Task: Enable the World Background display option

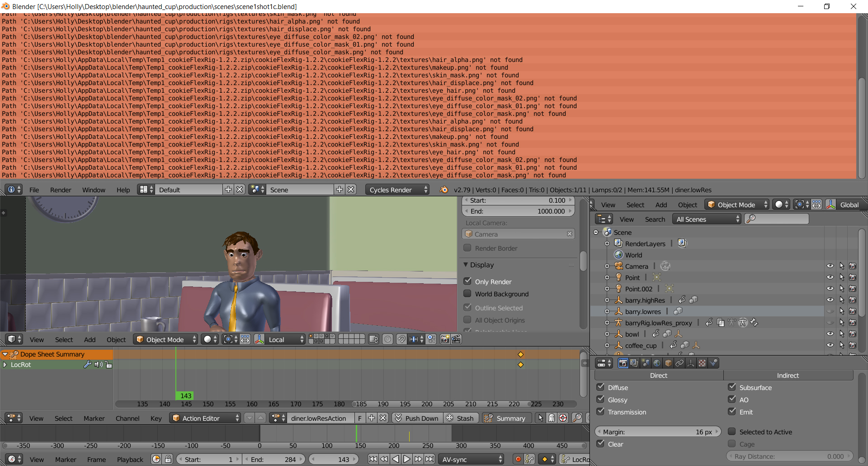Action: point(468,294)
